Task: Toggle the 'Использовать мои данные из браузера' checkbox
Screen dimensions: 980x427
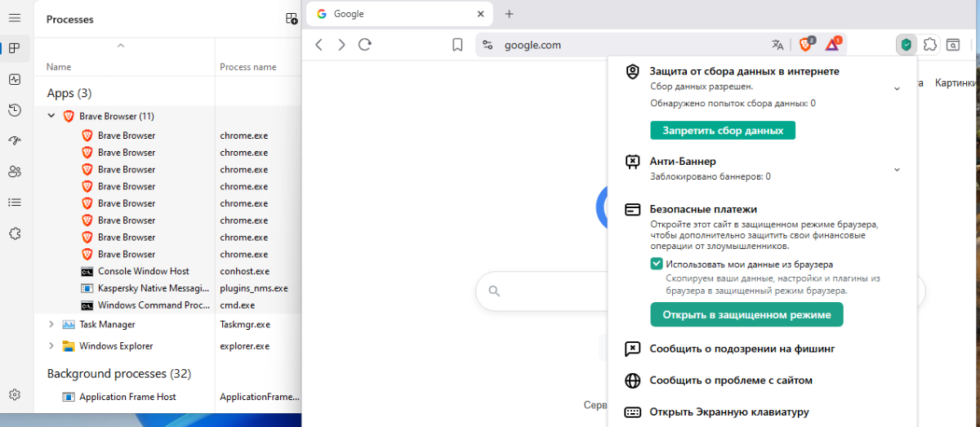Action: [656, 264]
